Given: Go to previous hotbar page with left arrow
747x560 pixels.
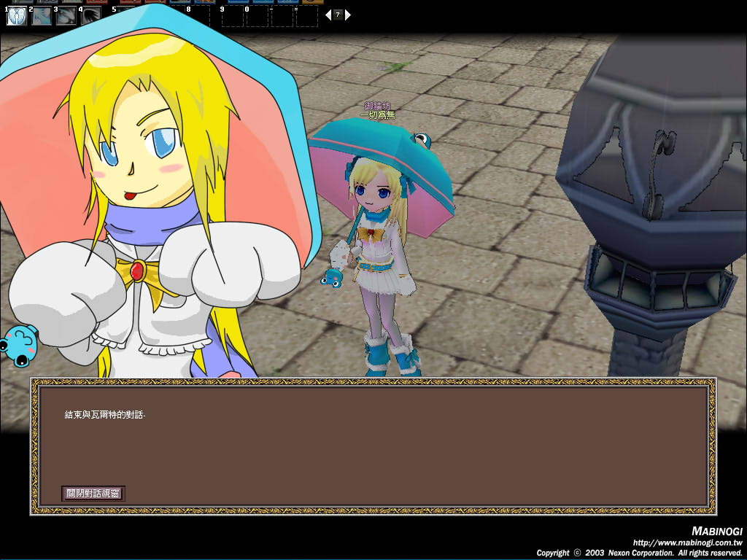Looking at the screenshot, I should 328,14.
